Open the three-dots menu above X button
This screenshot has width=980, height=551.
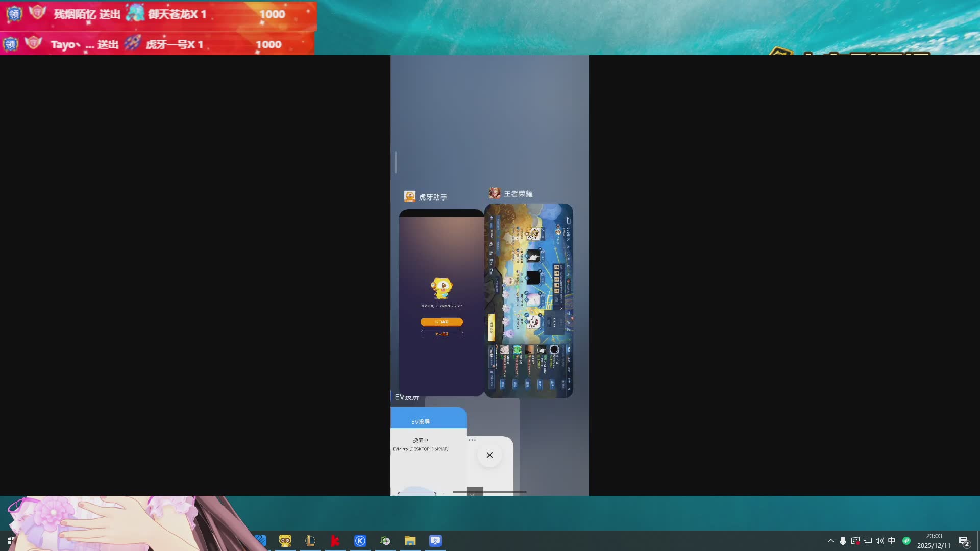472,440
